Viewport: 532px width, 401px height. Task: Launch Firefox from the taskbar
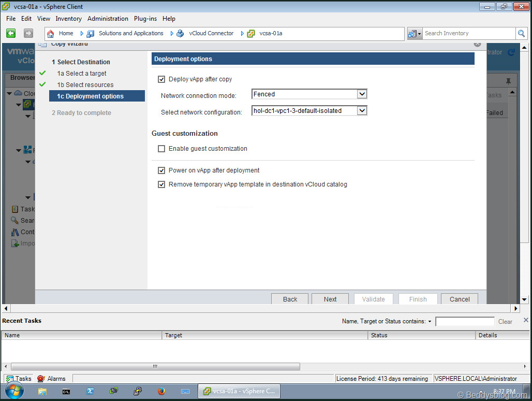click(161, 391)
